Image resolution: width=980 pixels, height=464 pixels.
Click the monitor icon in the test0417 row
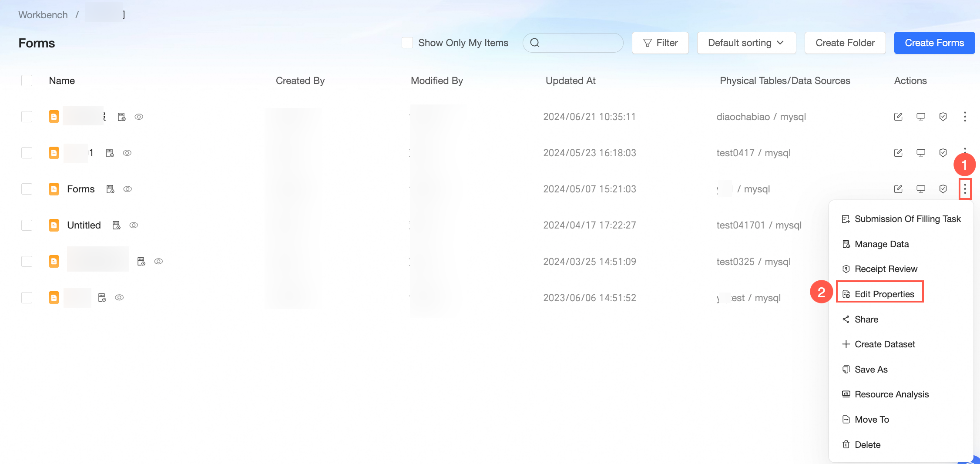coord(921,153)
